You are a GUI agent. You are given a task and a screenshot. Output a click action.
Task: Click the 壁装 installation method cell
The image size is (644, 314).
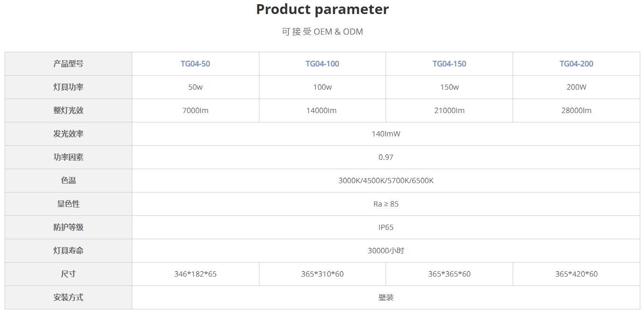386,298
